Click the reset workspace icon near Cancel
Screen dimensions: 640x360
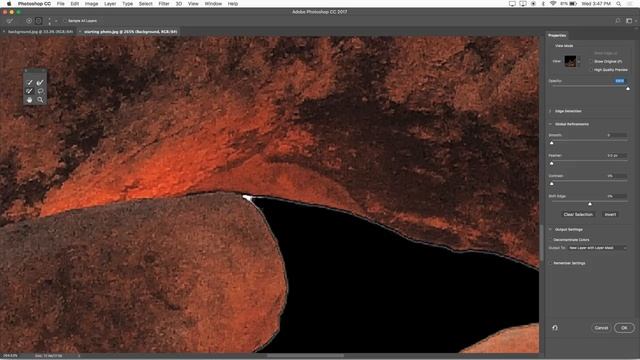click(x=555, y=328)
